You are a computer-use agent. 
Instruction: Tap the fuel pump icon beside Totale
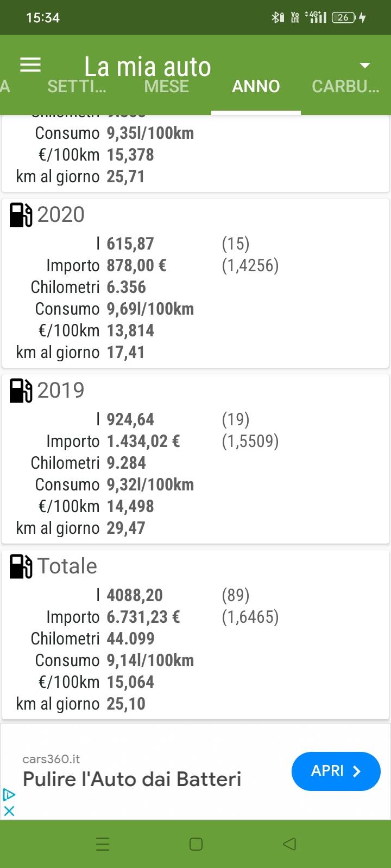coord(21,566)
